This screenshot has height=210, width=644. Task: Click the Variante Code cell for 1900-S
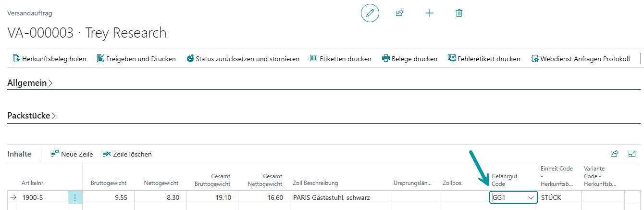[x=603, y=197]
